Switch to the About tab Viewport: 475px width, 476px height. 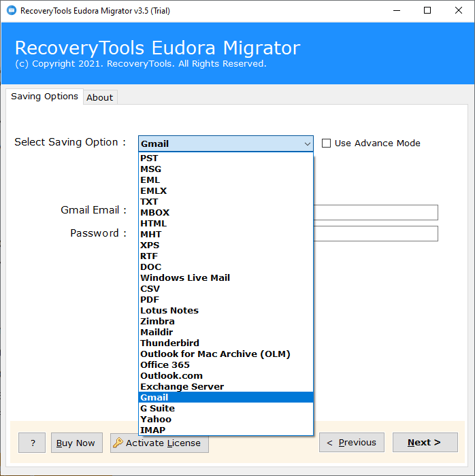coord(100,97)
